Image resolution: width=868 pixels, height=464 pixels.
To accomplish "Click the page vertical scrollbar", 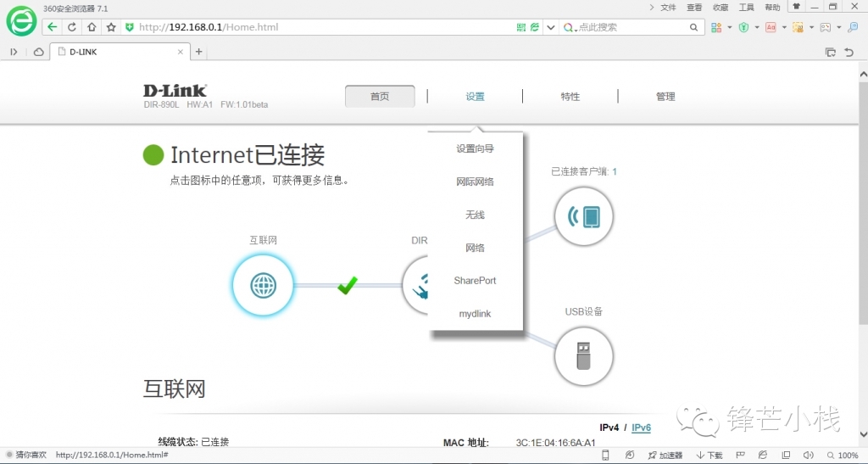I will 863,204.
